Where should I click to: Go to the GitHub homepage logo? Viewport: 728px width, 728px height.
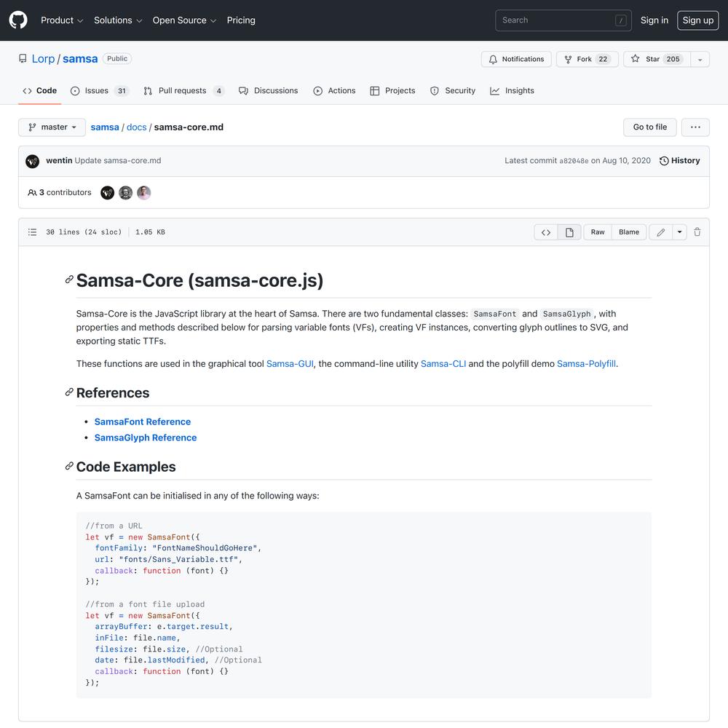(18, 20)
